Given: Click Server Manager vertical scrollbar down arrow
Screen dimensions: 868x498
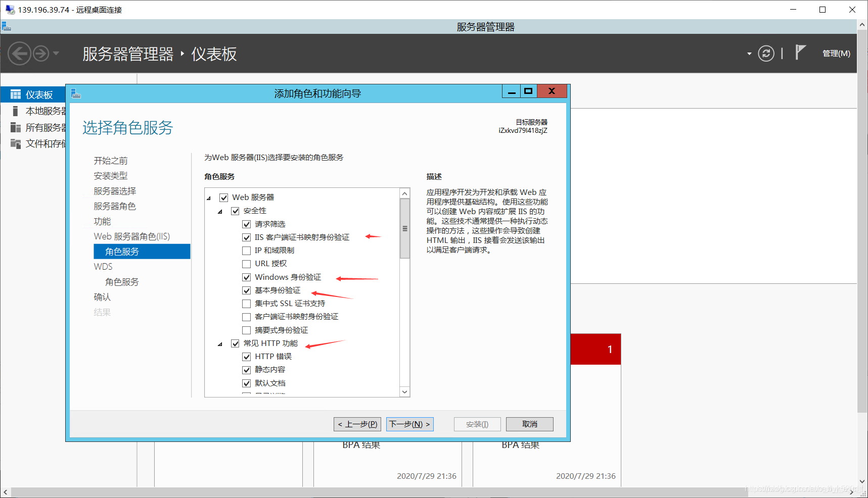Looking at the screenshot, I should point(862,482).
